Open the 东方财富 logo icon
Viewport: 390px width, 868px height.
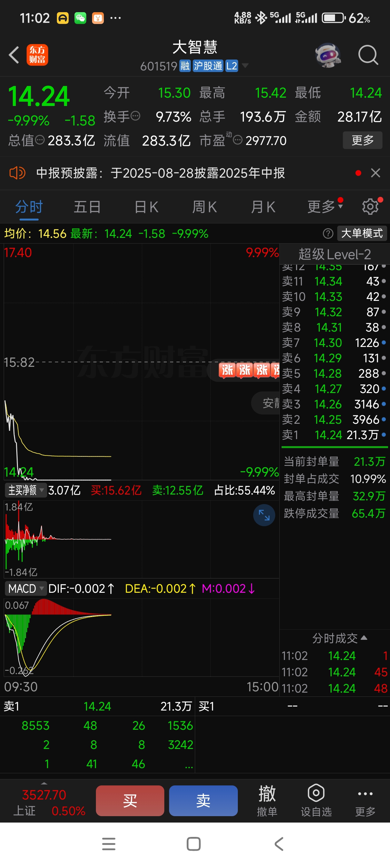[37, 55]
